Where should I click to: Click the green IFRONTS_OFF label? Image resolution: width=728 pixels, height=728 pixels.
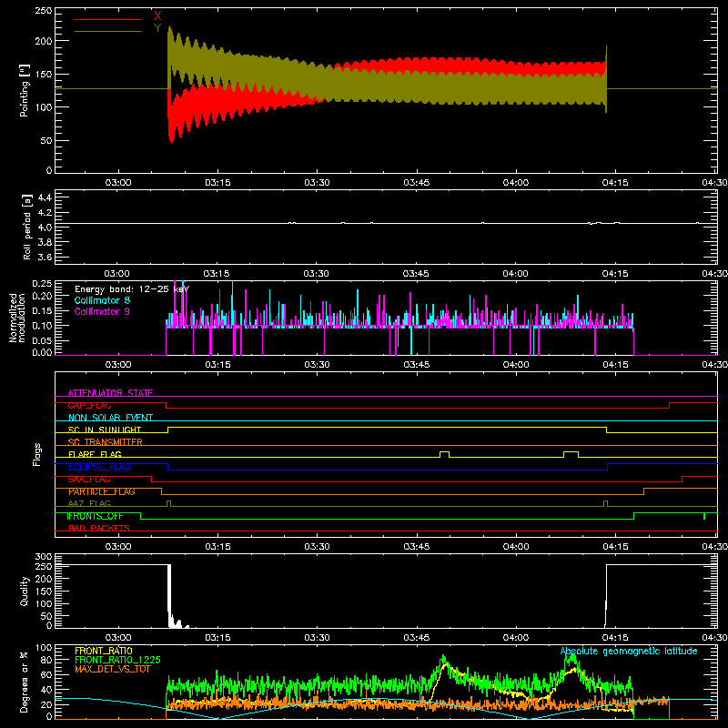[x=96, y=516]
